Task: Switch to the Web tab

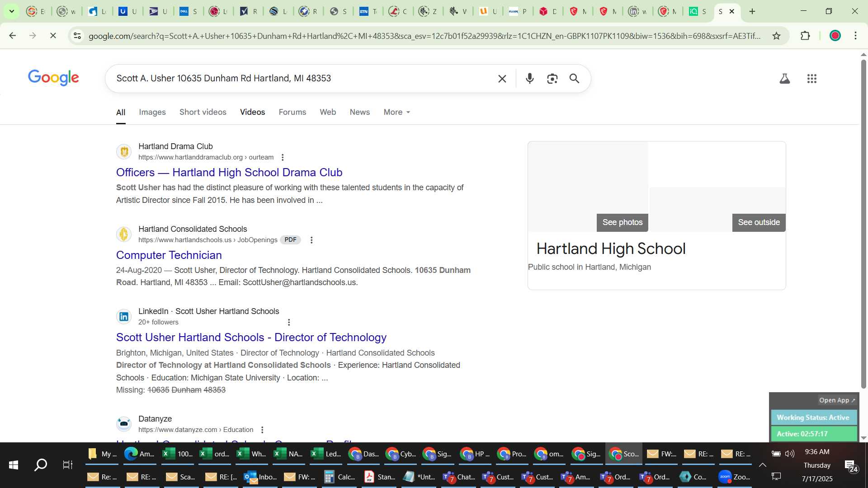Action: click(x=328, y=112)
